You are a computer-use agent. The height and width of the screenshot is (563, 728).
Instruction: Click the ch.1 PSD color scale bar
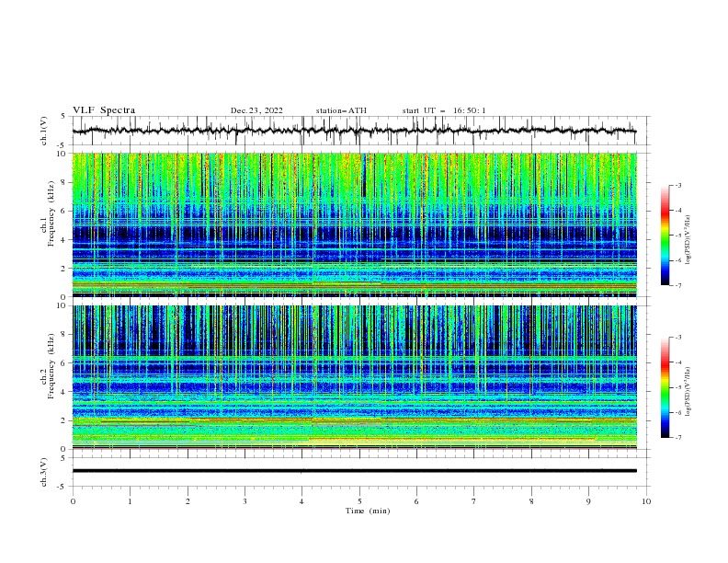tap(665, 236)
